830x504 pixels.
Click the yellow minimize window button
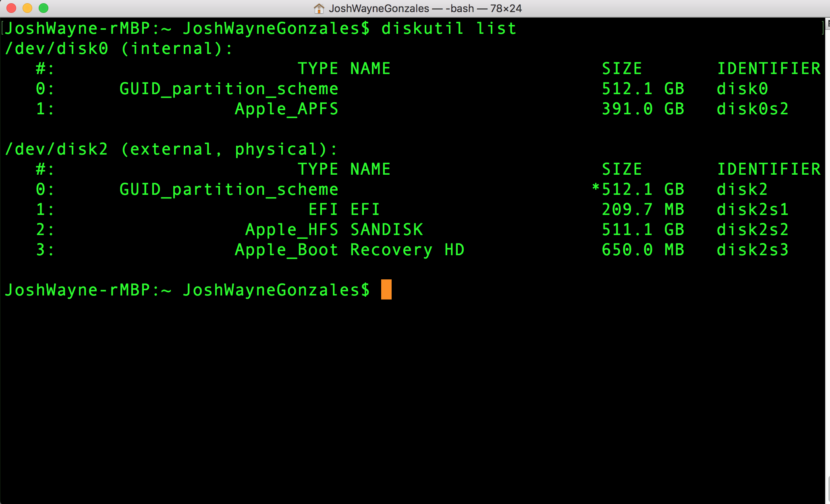click(x=27, y=8)
